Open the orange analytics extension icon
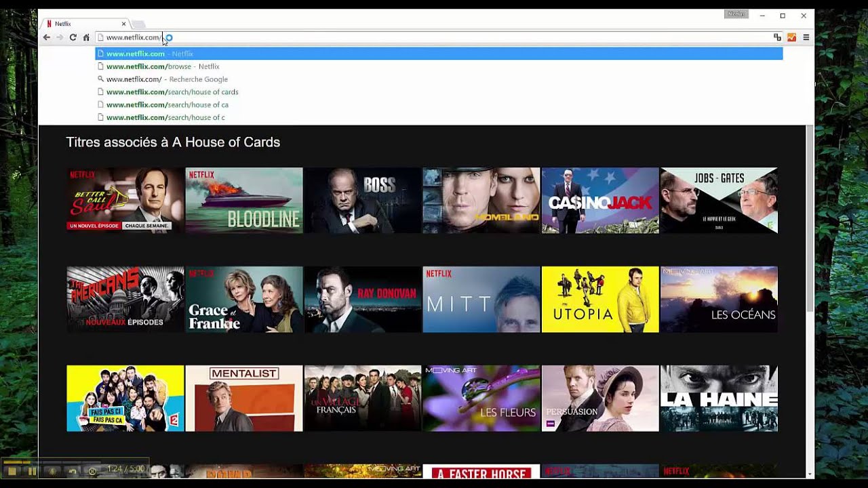868x488 pixels. [x=791, y=37]
